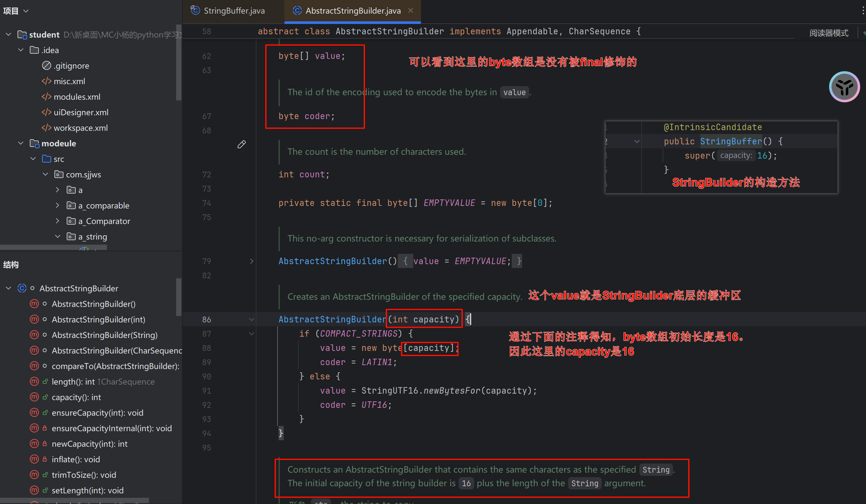Image resolution: width=866 pixels, height=504 pixels.
Task: Switch to StringBuffer.java tab
Action: tap(234, 11)
